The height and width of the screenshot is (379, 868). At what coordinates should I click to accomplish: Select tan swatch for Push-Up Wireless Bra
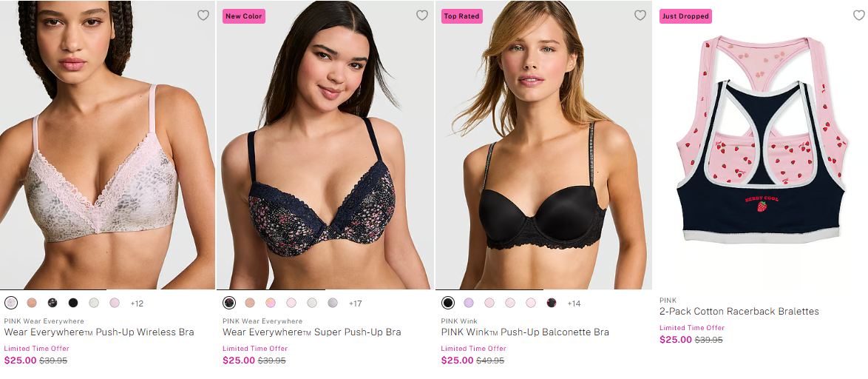[32, 303]
